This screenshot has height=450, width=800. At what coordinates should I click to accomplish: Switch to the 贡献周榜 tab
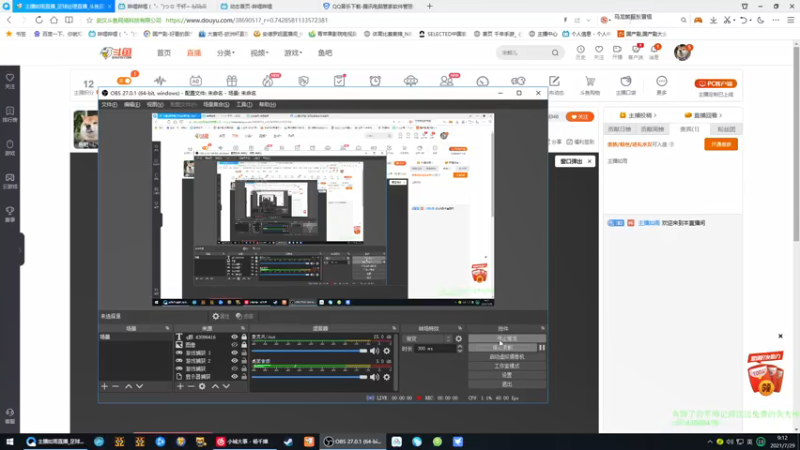tap(652, 129)
